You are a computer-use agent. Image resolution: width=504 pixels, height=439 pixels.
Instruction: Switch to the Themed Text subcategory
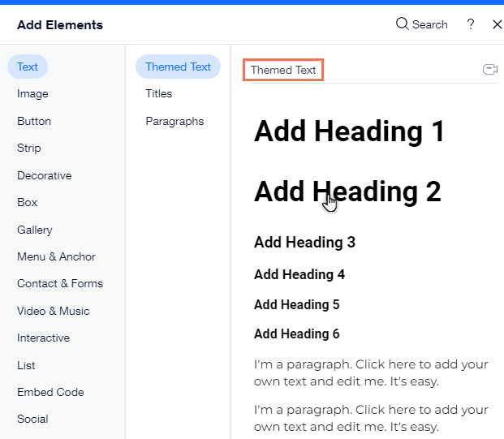[178, 67]
